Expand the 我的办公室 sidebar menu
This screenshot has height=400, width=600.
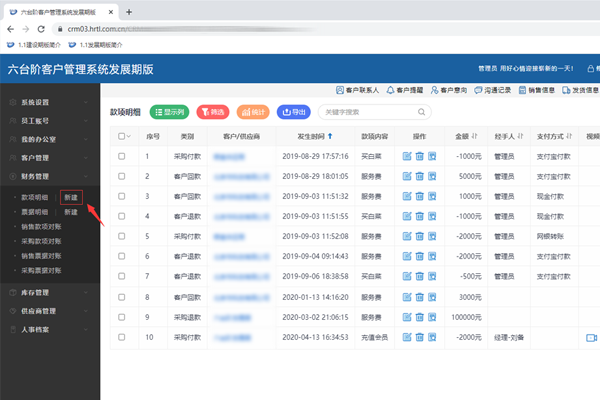tap(50, 139)
